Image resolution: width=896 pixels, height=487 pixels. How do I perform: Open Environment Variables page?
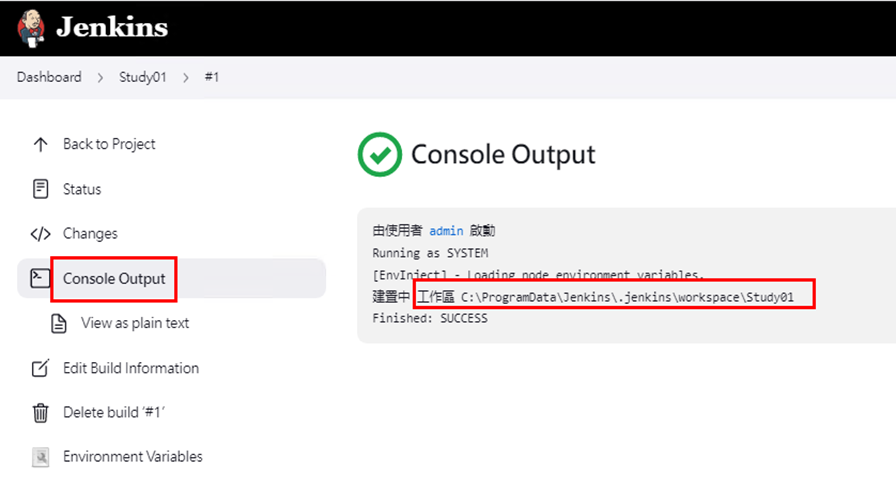click(x=133, y=457)
